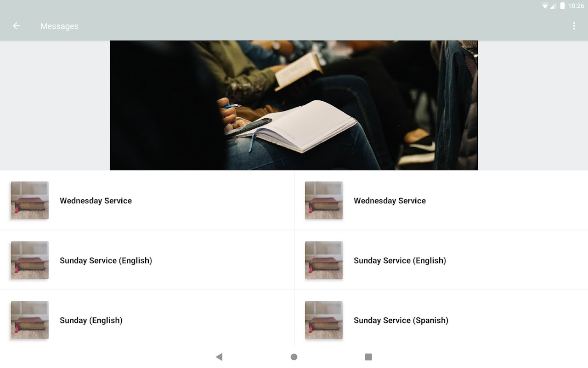Select right Sunday Service (English) item
This screenshot has width=588, height=368.
point(441,260)
